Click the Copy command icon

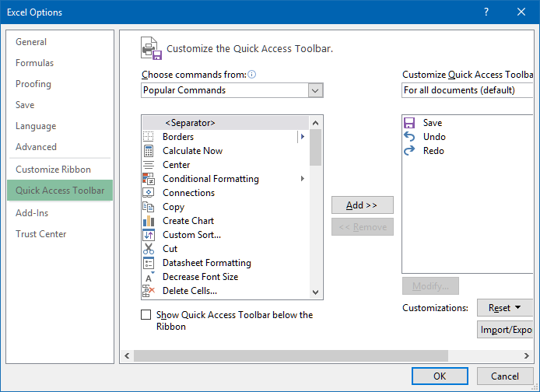pos(149,207)
